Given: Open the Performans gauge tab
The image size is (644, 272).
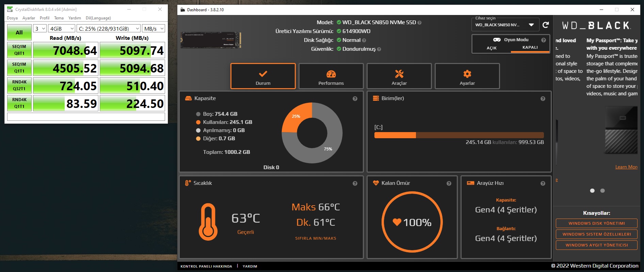Looking at the screenshot, I should pyautogui.click(x=331, y=76).
